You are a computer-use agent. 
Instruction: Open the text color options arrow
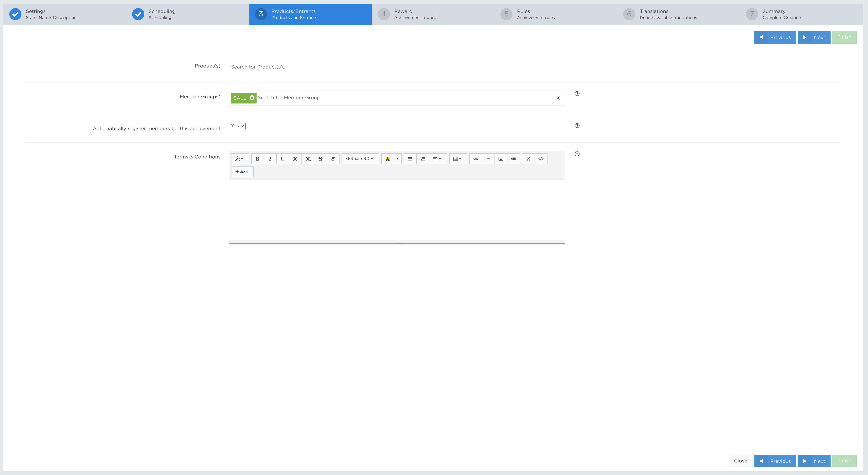[x=398, y=158]
